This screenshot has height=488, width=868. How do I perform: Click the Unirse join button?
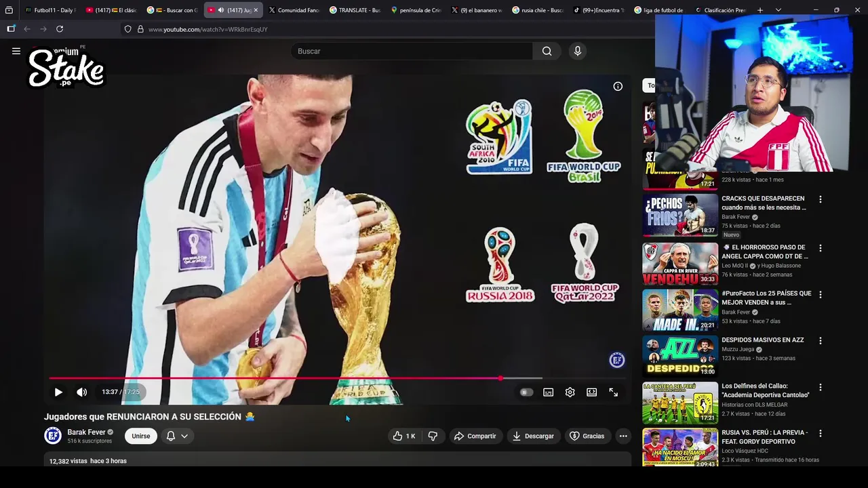point(141,436)
